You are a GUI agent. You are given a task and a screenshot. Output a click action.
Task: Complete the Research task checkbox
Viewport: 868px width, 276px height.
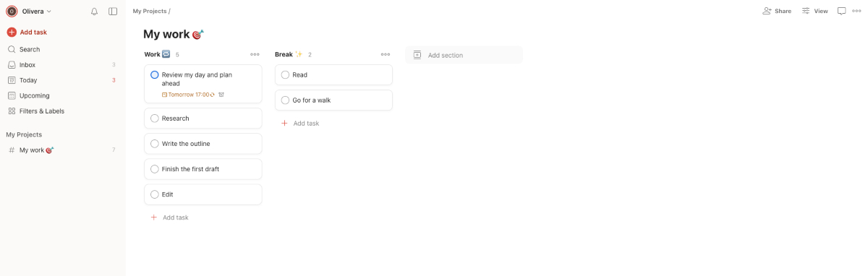click(155, 118)
